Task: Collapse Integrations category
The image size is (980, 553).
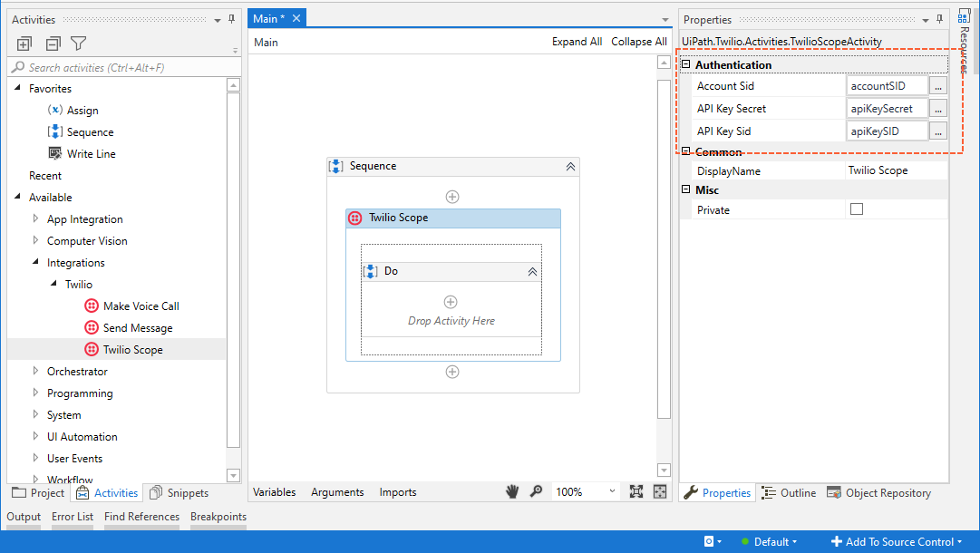Action: click(35, 262)
